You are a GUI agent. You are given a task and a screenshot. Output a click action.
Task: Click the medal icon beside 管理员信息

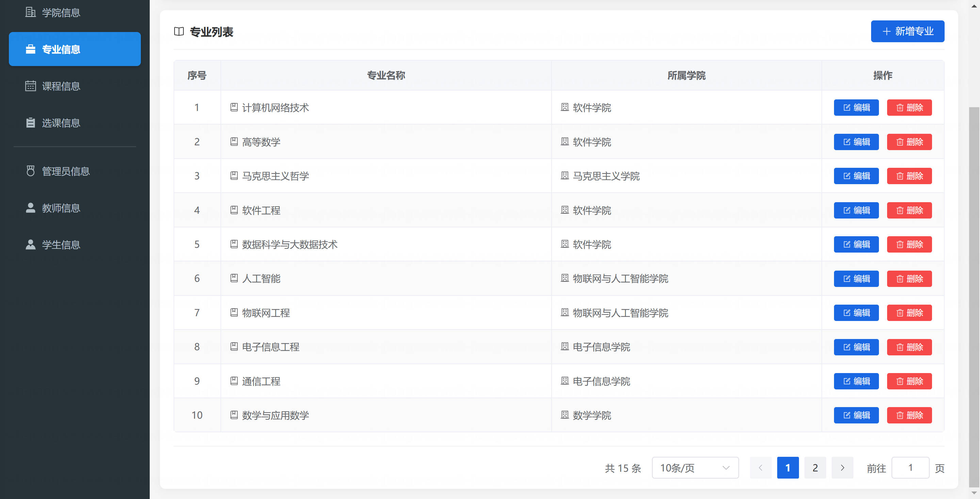(x=30, y=171)
